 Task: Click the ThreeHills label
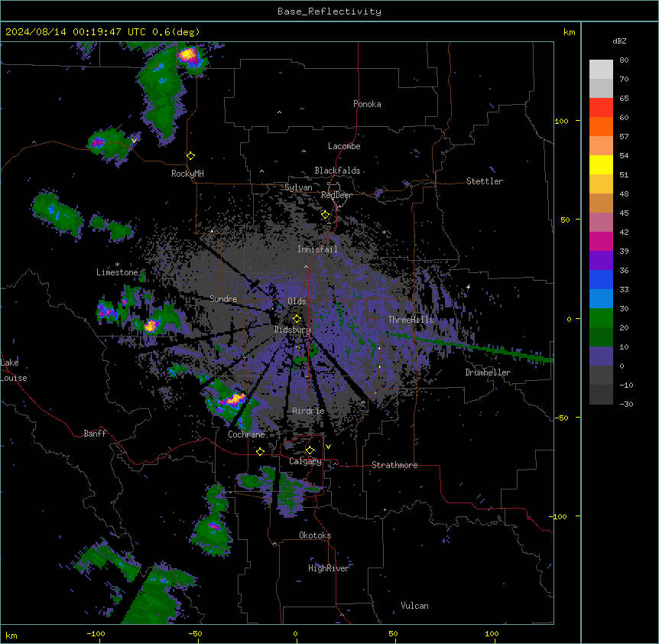click(411, 320)
